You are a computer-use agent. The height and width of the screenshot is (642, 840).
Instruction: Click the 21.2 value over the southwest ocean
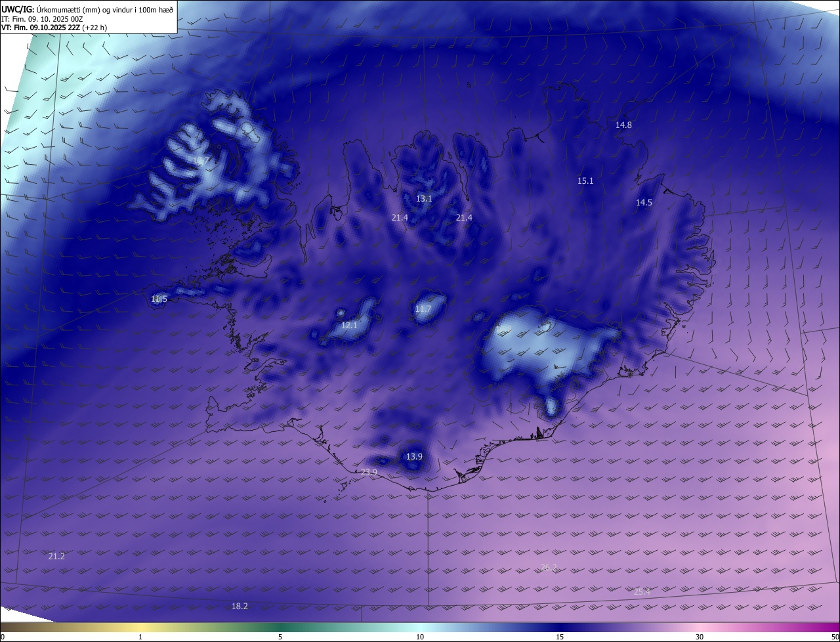pyautogui.click(x=56, y=557)
